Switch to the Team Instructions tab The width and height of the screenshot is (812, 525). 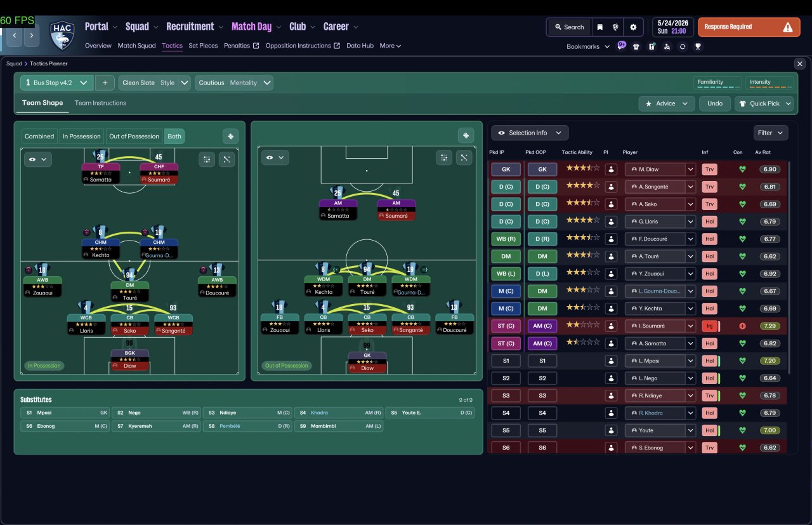[x=100, y=103]
